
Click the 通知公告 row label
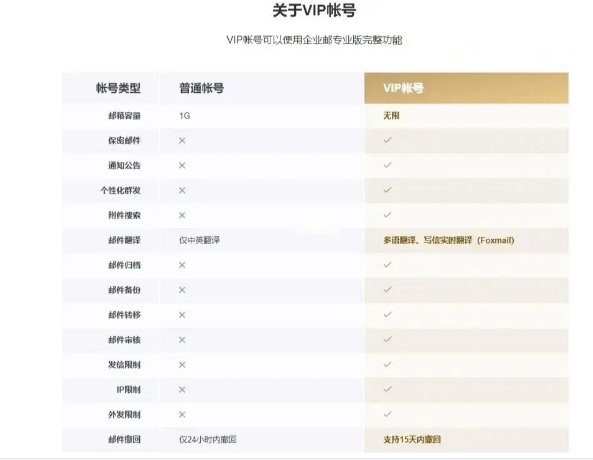[x=124, y=166]
